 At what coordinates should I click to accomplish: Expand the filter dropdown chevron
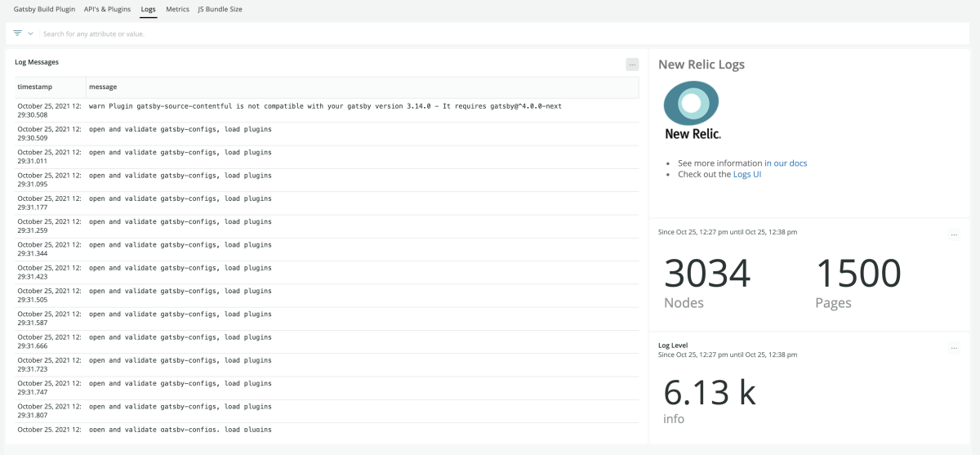click(31, 33)
